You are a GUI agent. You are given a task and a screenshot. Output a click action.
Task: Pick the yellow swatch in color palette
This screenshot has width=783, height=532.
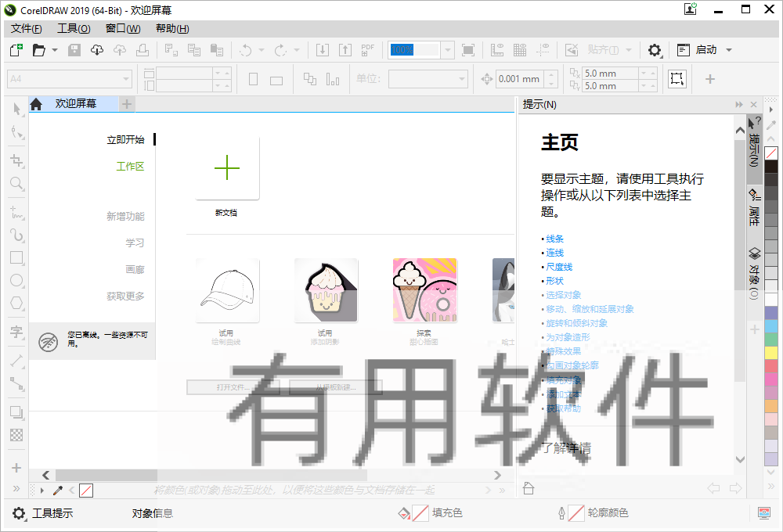[x=771, y=352]
